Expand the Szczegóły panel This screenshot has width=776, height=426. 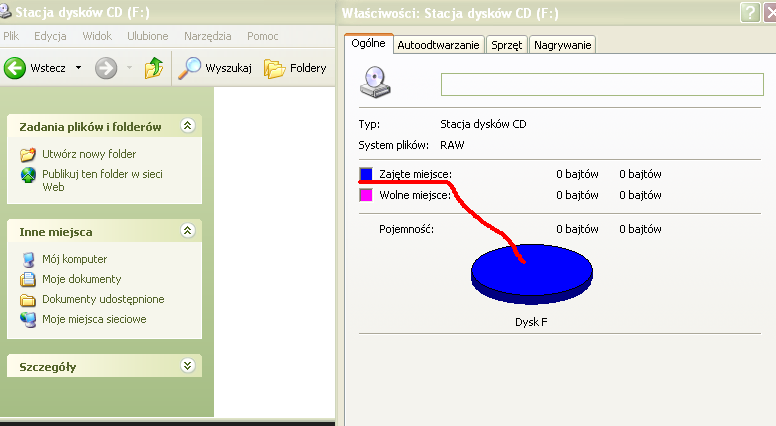pos(188,366)
